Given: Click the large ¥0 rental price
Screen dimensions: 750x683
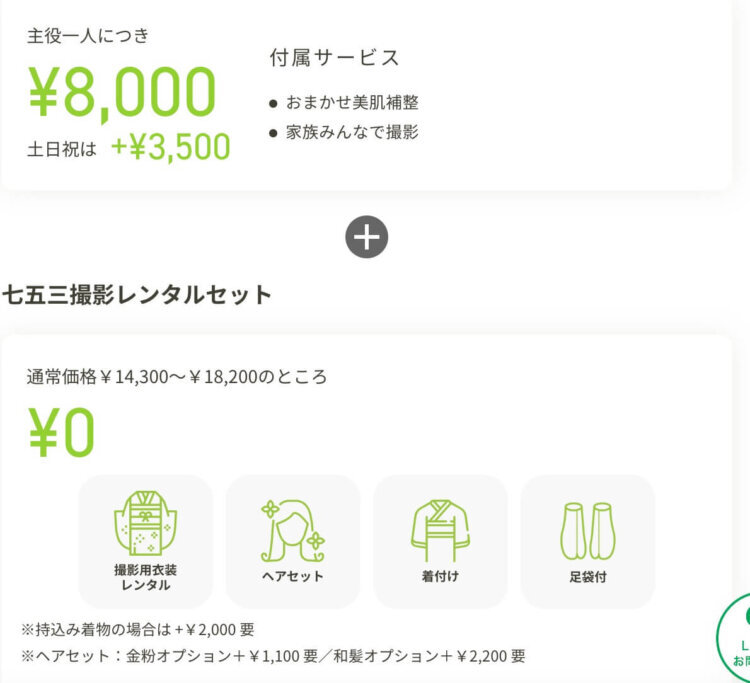Looking at the screenshot, I should click(x=61, y=432).
